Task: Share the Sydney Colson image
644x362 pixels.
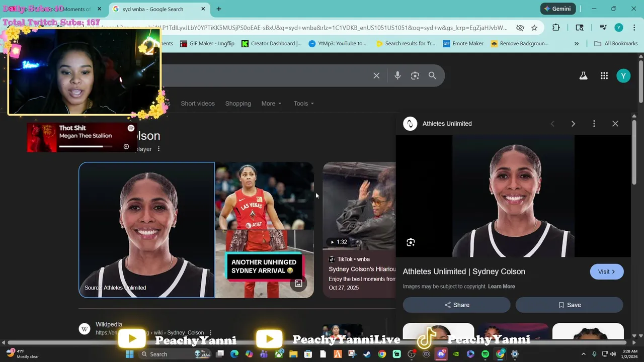Action: click(x=457, y=305)
